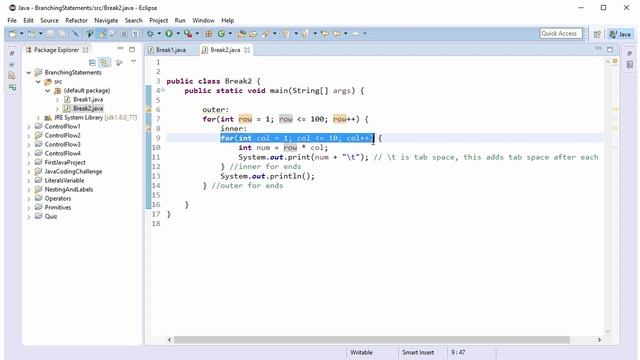
Task: Toggle Breadcrumb toolbar icon
Action: point(89,34)
